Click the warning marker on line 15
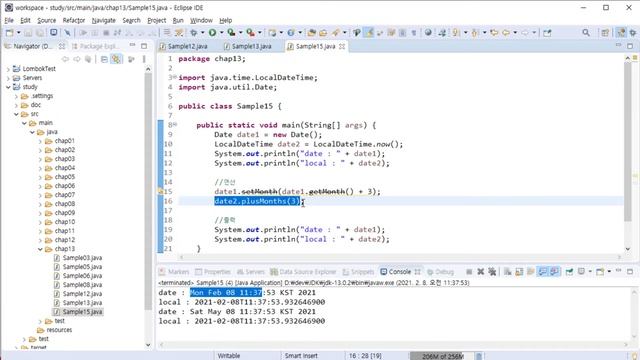 160,191
